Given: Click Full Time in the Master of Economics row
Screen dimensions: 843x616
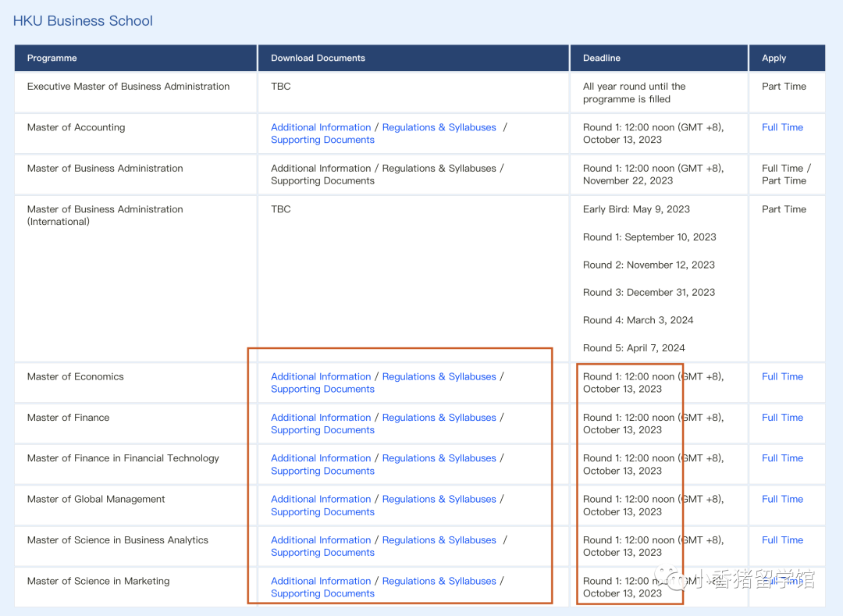Looking at the screenshot, I should [782, 377].
